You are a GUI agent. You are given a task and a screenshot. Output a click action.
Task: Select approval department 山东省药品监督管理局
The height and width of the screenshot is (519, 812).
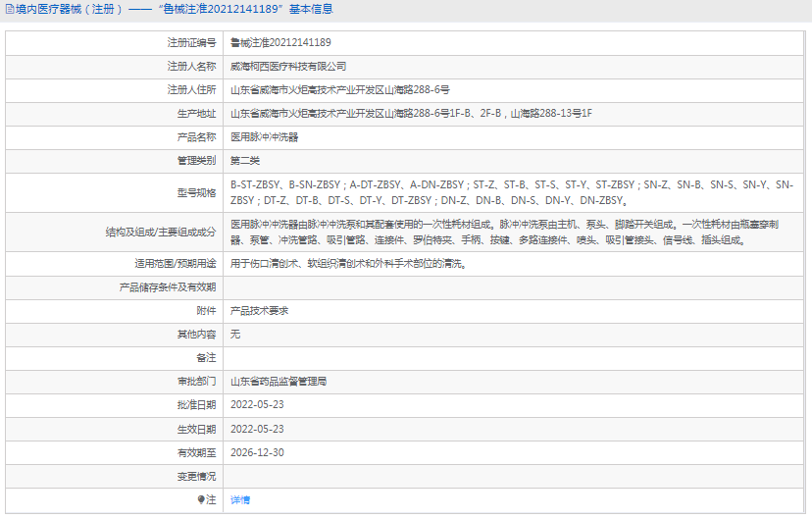(279, 382)
